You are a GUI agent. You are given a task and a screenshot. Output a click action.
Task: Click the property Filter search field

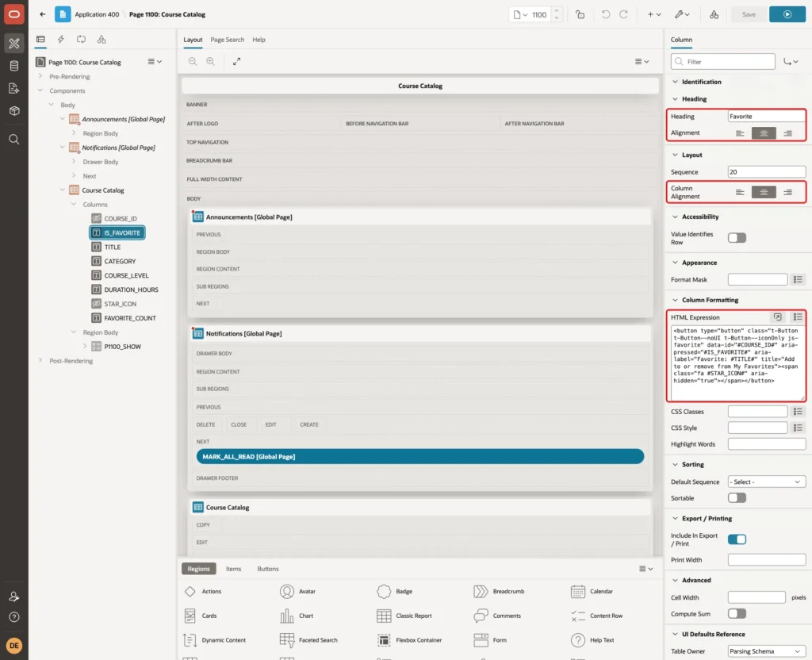click(723, 62)
